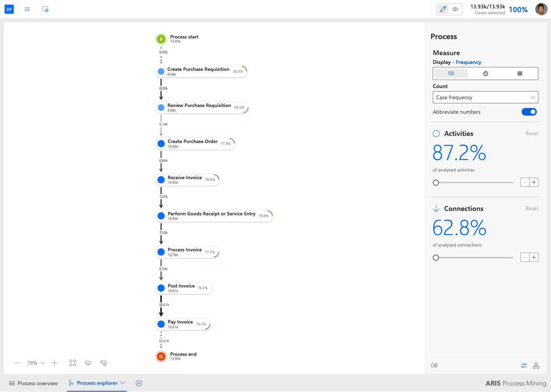Select the time duration measure icon
The height and width of the screenshot is (392, 551).
tap(485, 73)
